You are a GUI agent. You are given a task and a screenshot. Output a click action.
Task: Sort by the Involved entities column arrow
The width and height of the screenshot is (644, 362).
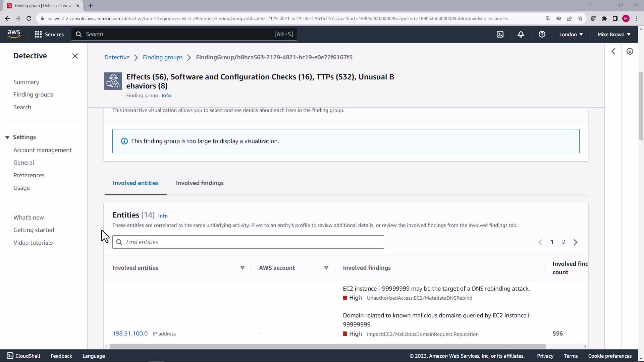[242, 268]
